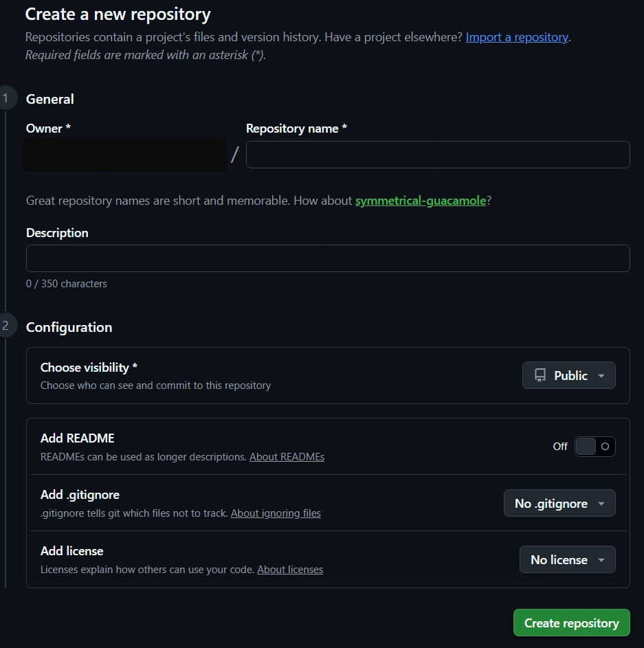Screen dimensions: 644x648
Task: Click the 'Add README' label text
Action: [77, 438]
